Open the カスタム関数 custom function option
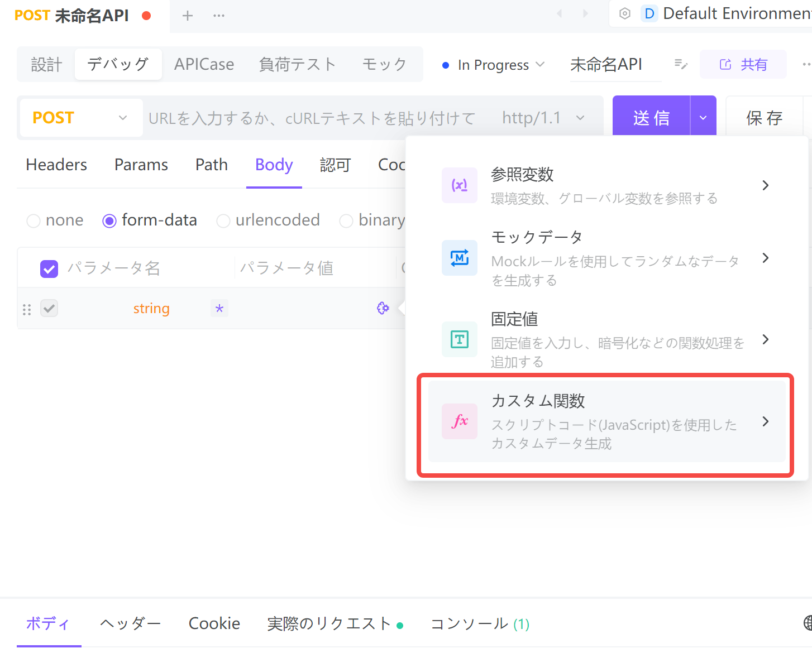Image resolution: width=812 pixels, height=653 pixels. (605, 421)
